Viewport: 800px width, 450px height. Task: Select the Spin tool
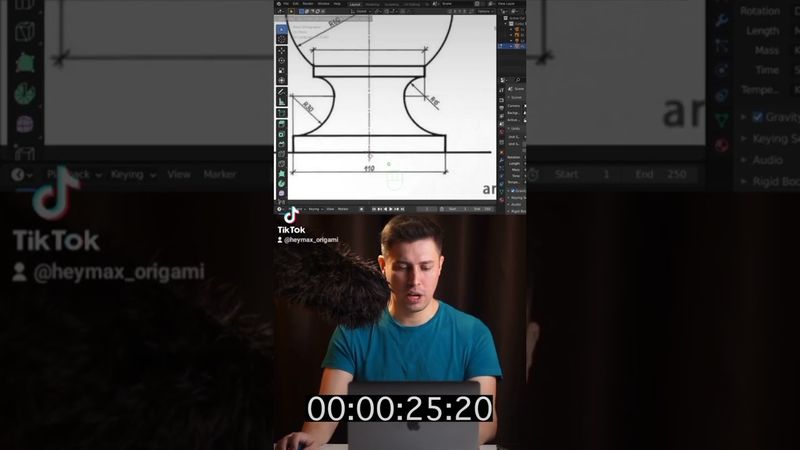(282, 183)
